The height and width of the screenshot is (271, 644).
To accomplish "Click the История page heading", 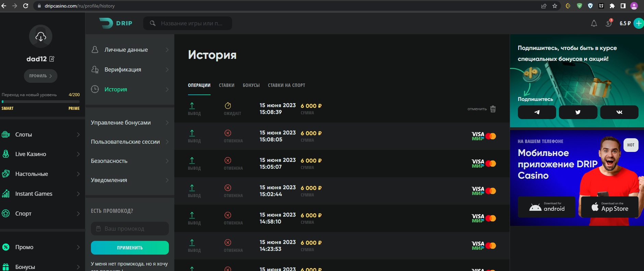I will point(212,55).
